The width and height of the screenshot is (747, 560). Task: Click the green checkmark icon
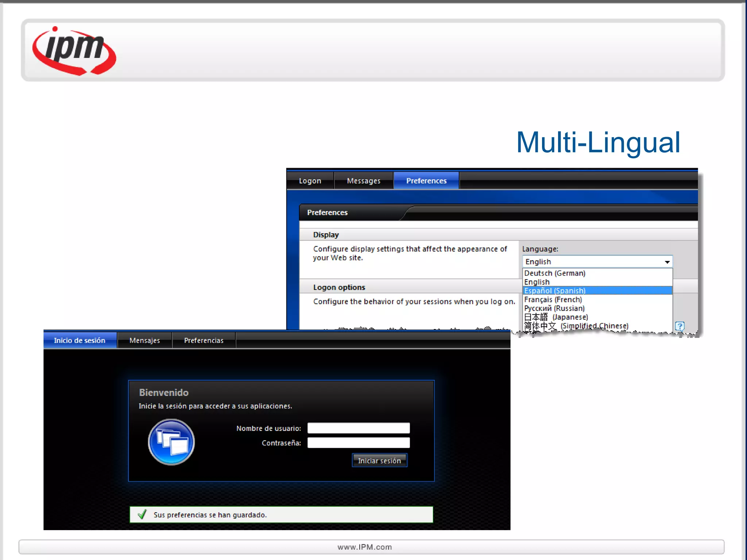coord(142,514)
